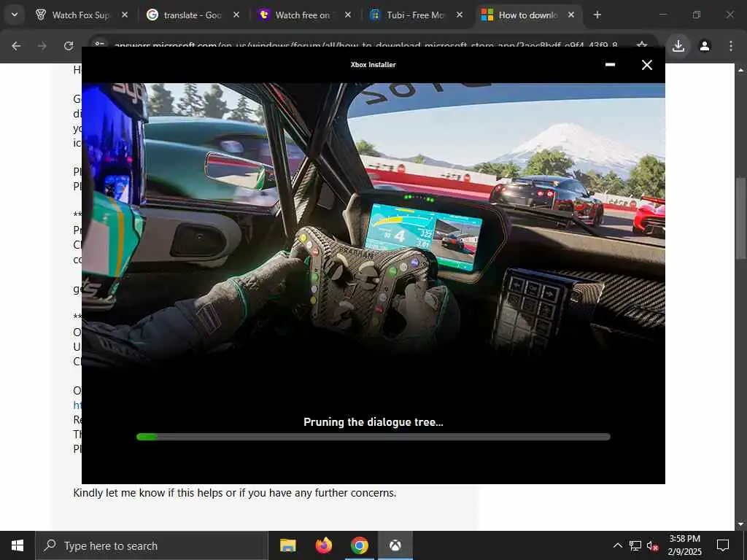Click the scrollbar down arrow
Image resolution: width=747 pixels, height=560 pixels.
click(740, 524)
